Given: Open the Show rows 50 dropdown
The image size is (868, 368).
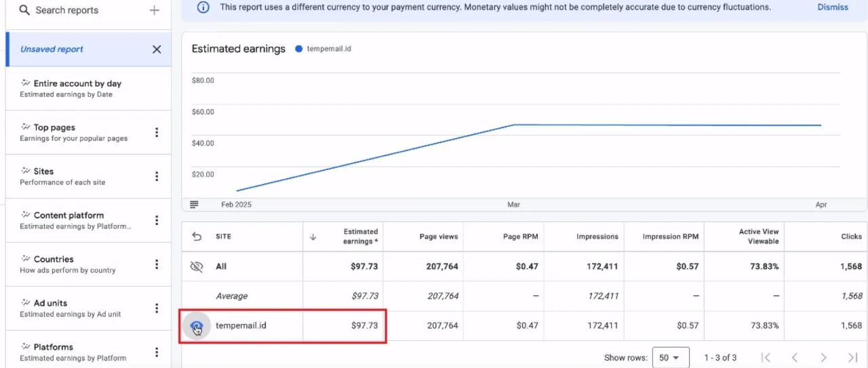Looking at the screenshot, I should point(671,357).
